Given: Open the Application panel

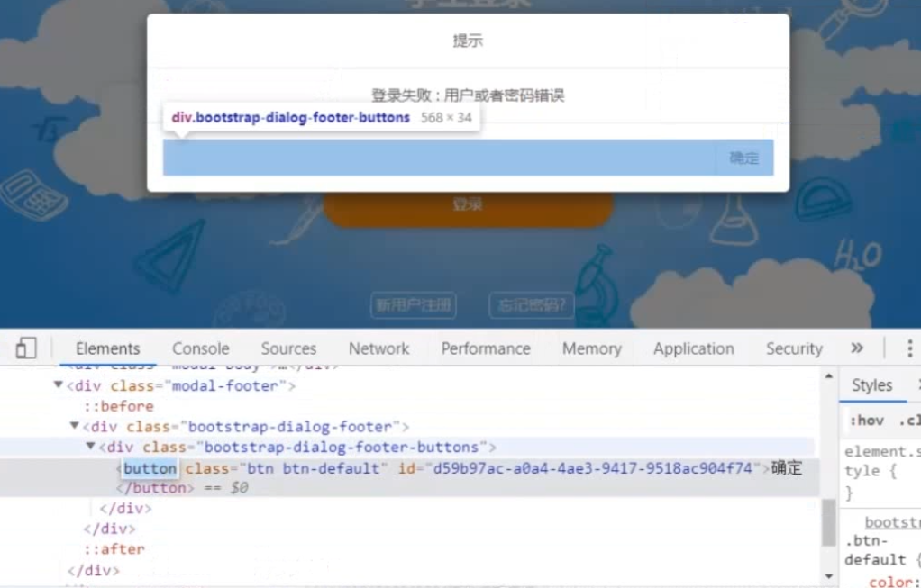Looking at the screenshot, I should pos(693,348).
